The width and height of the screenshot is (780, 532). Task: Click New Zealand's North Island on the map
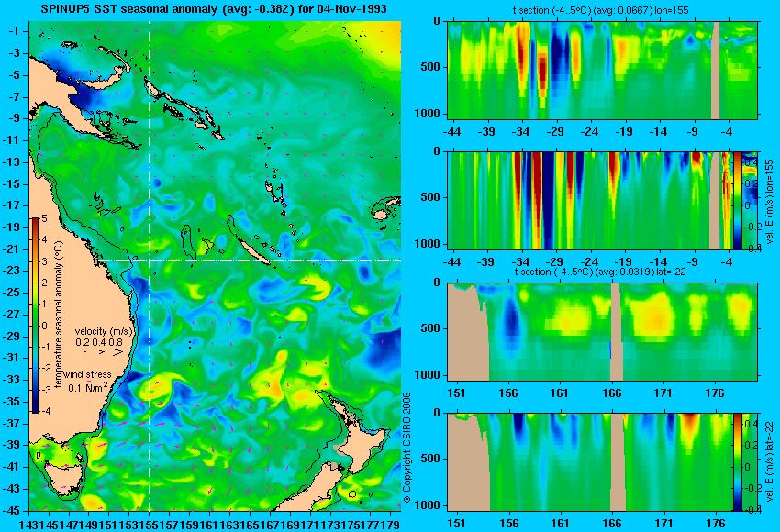365,447
